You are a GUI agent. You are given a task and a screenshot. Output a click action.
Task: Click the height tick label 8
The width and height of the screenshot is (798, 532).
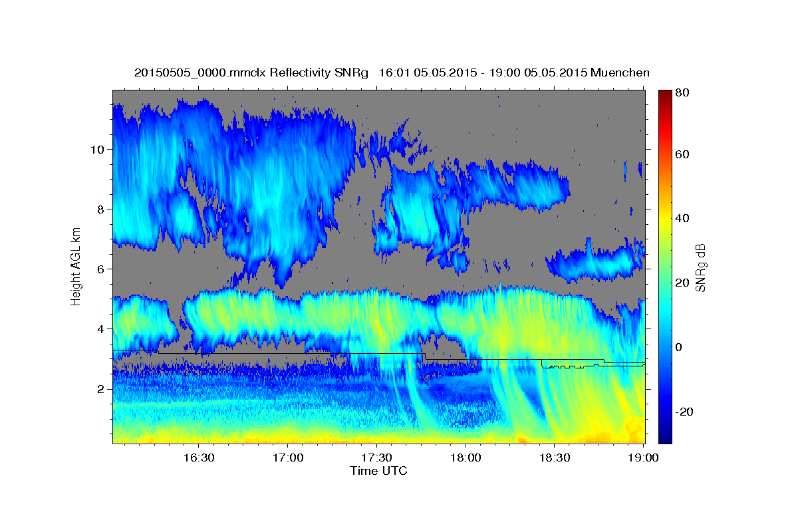[100, 209]
